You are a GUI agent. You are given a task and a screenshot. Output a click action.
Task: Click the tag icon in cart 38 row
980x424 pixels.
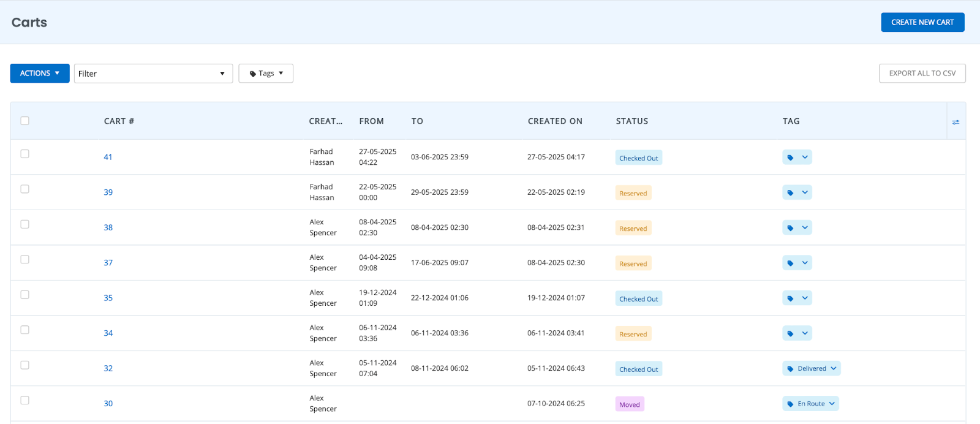click(790, 228)
